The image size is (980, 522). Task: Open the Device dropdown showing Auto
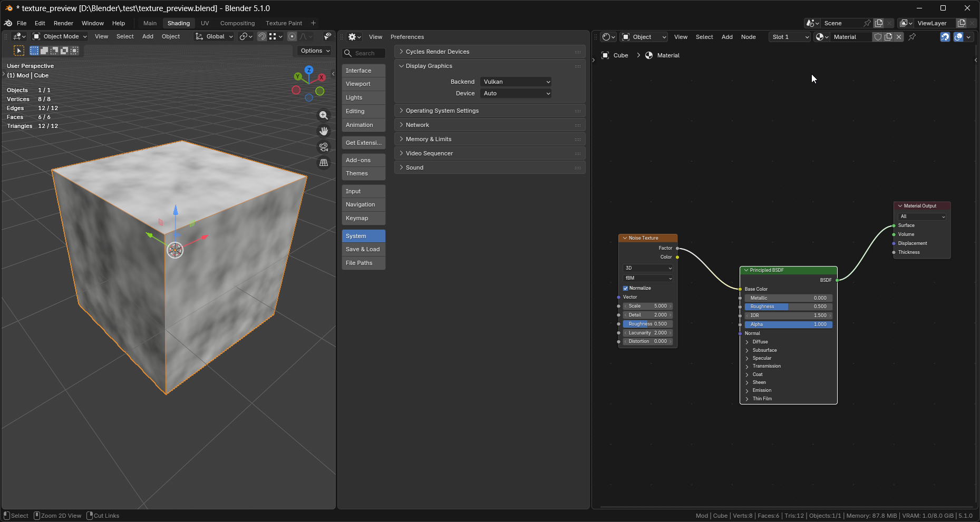(516, 93)
